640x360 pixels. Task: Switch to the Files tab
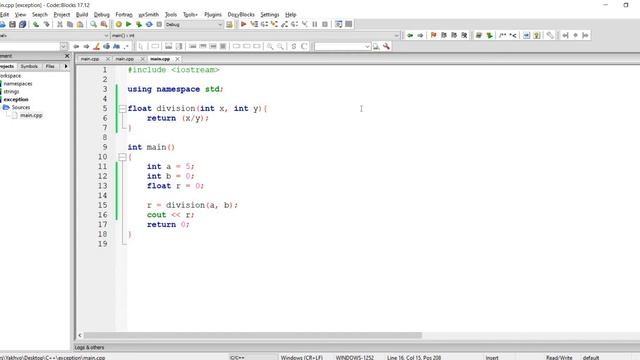click(x=50, y=66)
